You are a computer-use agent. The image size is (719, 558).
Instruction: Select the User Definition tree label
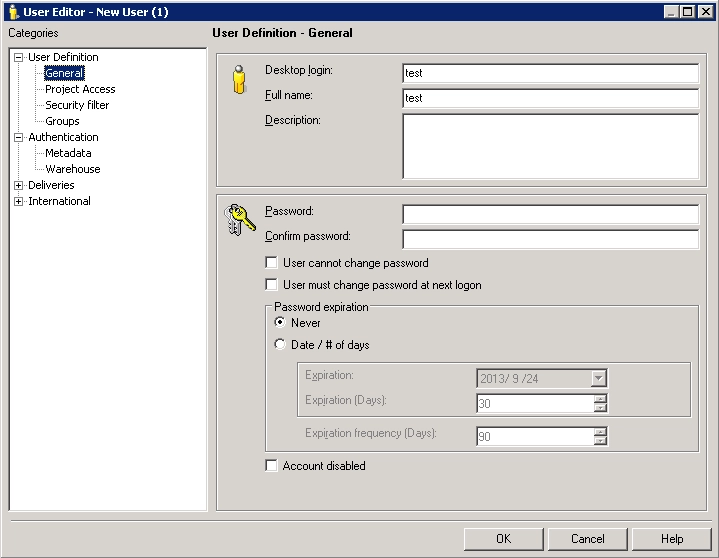point(63,57)
